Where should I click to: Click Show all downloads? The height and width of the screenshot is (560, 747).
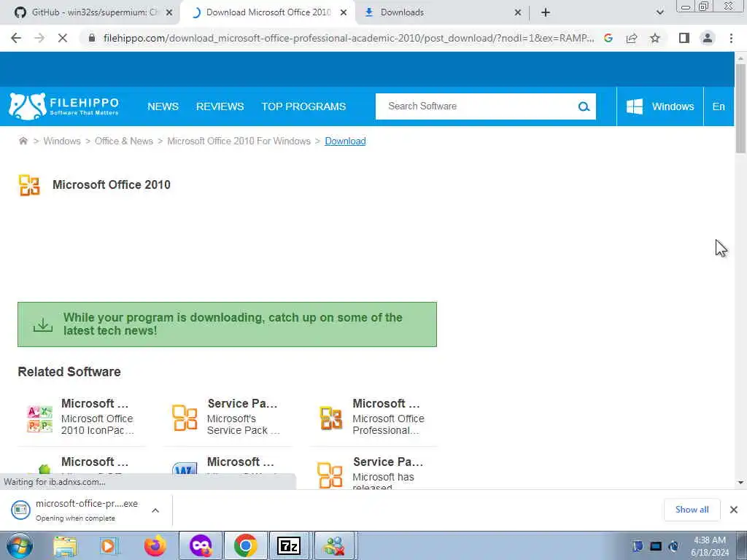coord(692,510)
